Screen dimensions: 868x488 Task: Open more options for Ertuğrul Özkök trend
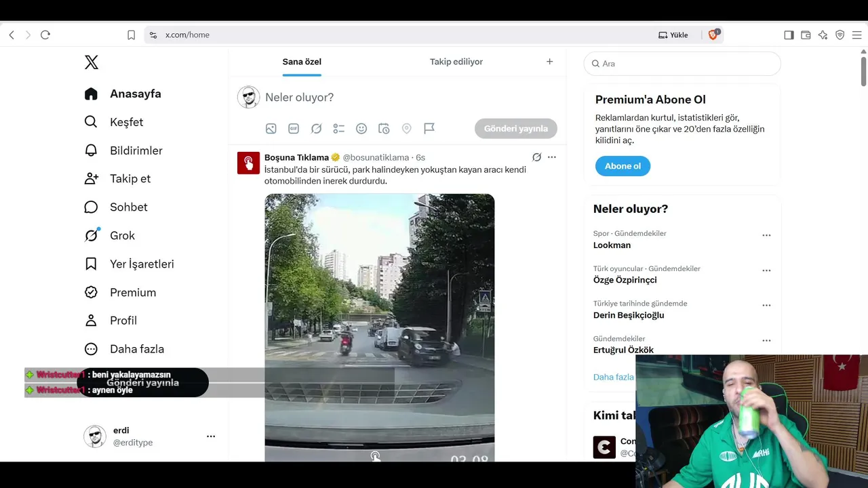click(x=766, y=341)
